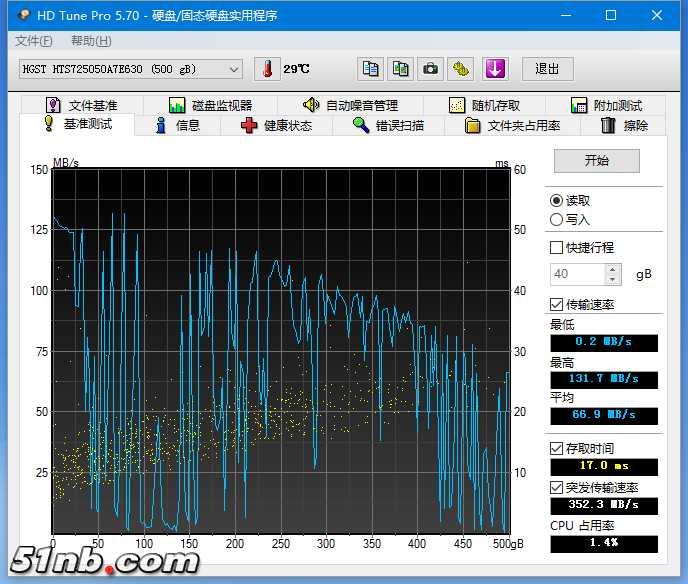Open the 擦除 erase tab
The width and height of the screenshot is (688, 584).
pos(624,125)
